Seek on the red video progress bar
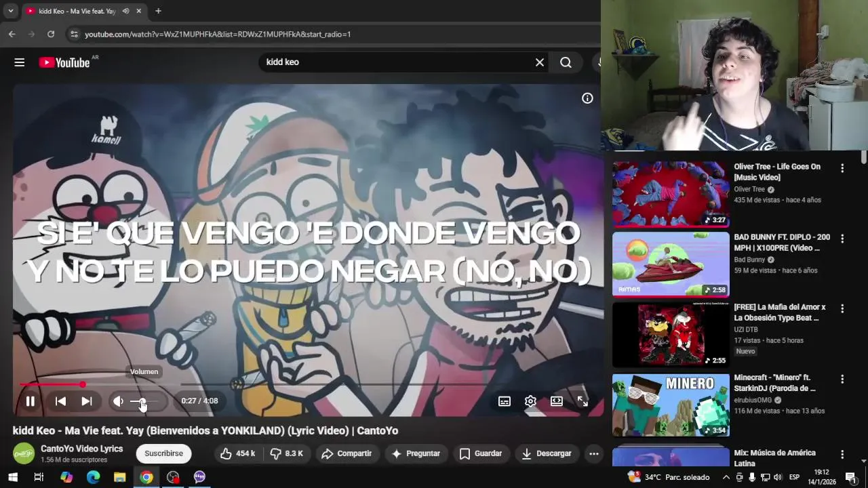 tap(309, 384)
